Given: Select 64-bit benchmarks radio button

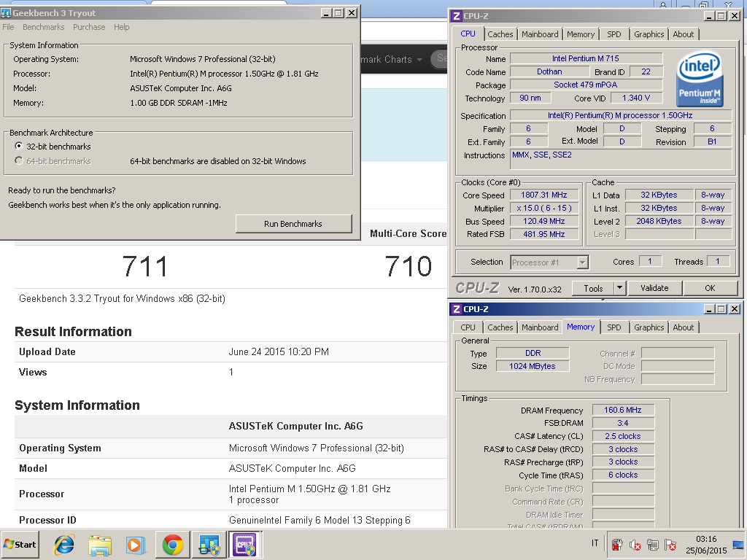Looking at the screenshot, I should coord(18,161).
